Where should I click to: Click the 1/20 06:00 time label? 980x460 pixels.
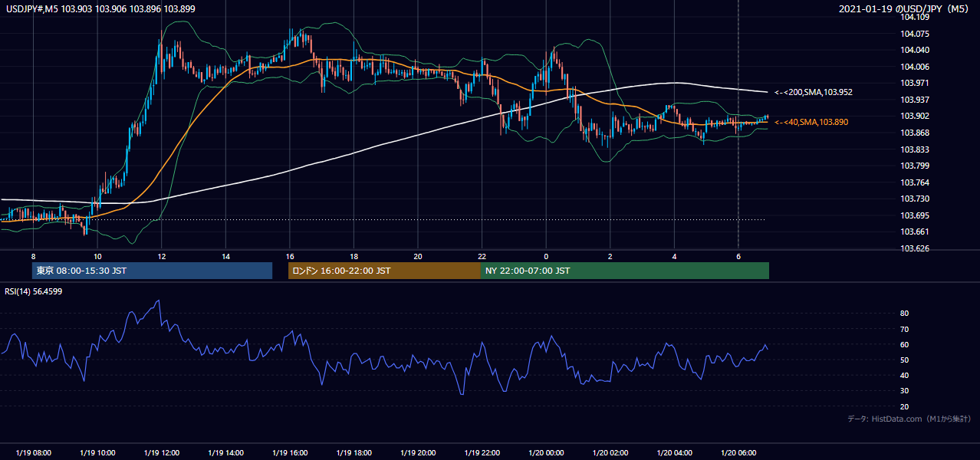pyautogui.click(x=738, y=453)
